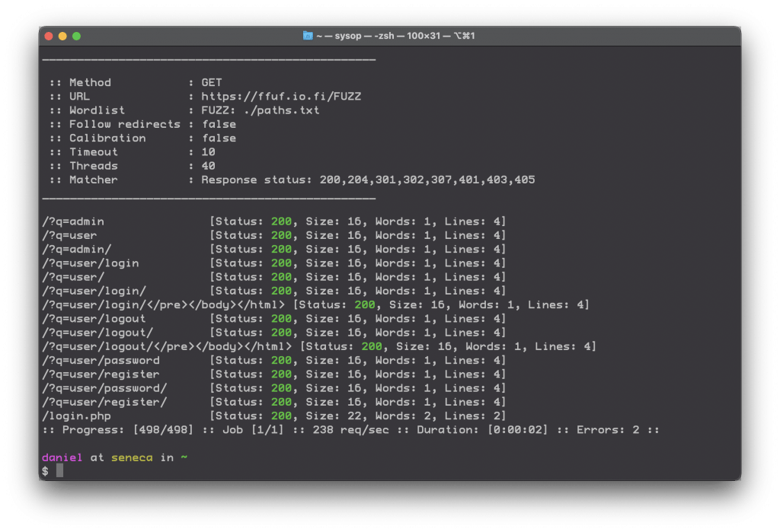Image resolution: width=780 pixels, height=532 pixels.
Task: Click the /?q=user/register result path
Action: point(101,374)
